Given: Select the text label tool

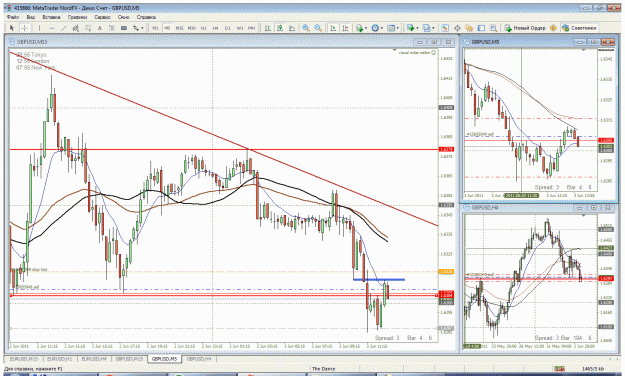Looking at the screenshot, I should (x=112, y=28).
